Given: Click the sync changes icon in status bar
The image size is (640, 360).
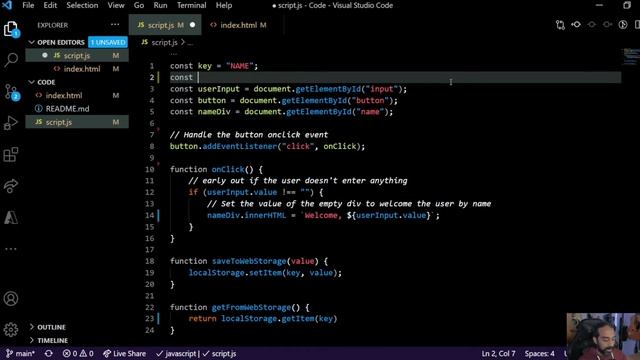Looking at the screenshot, I should pyautogui.click(x=49, y=353).
